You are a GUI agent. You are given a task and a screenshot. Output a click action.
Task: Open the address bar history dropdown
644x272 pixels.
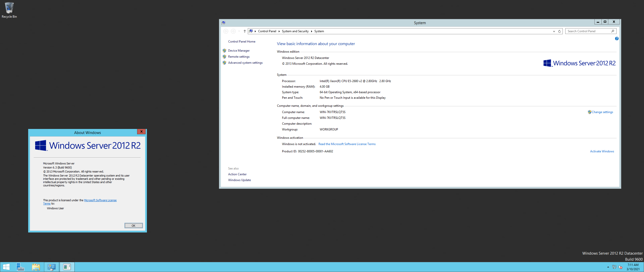point(554,31)
